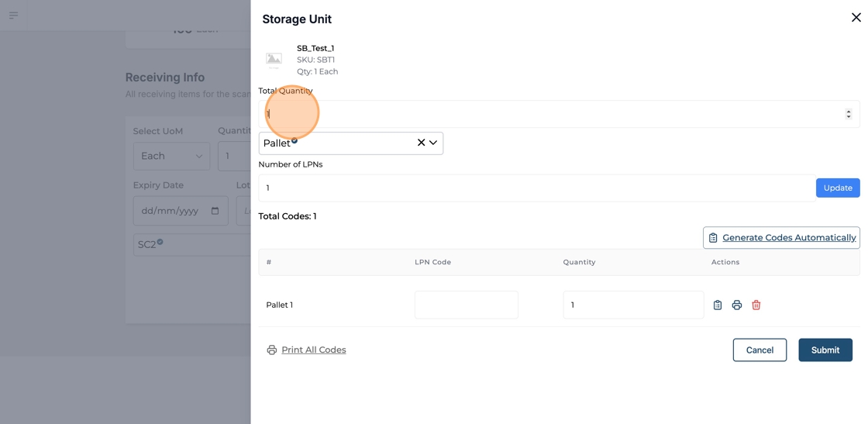Submit the storage unit form
The image size is (868, 424).
pos(825,350)
